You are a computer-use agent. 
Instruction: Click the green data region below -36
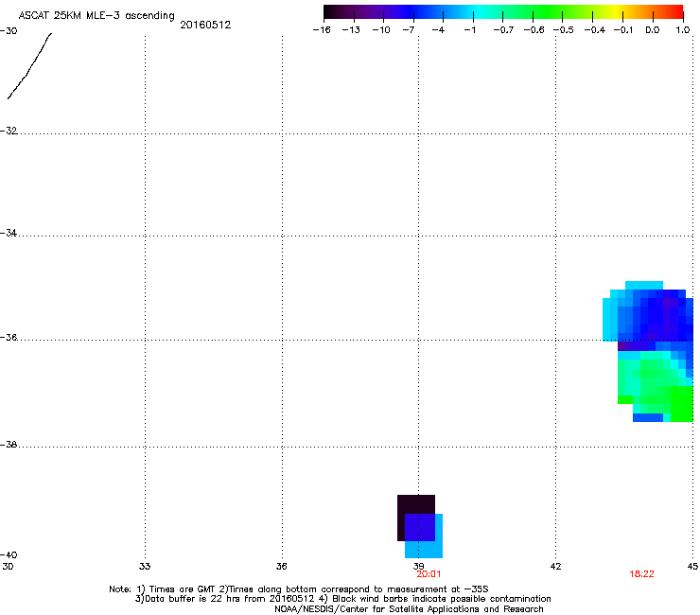(x=656, y=385)
